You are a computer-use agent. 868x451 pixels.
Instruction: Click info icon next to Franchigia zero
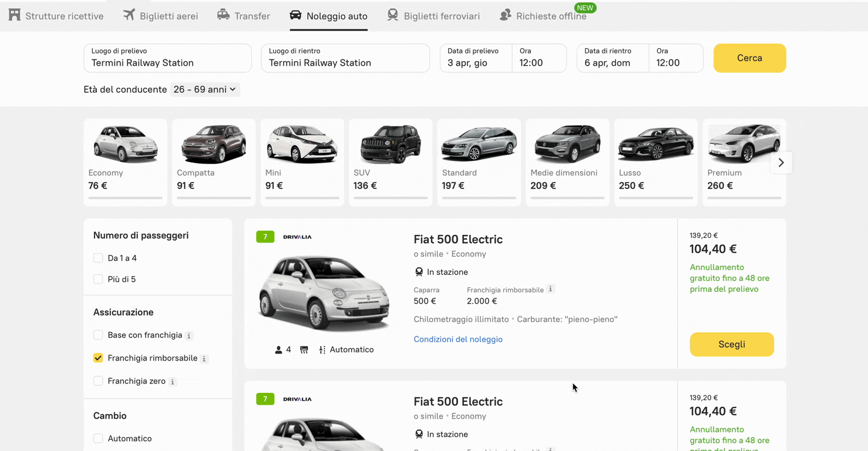click(x=172, y=382)
